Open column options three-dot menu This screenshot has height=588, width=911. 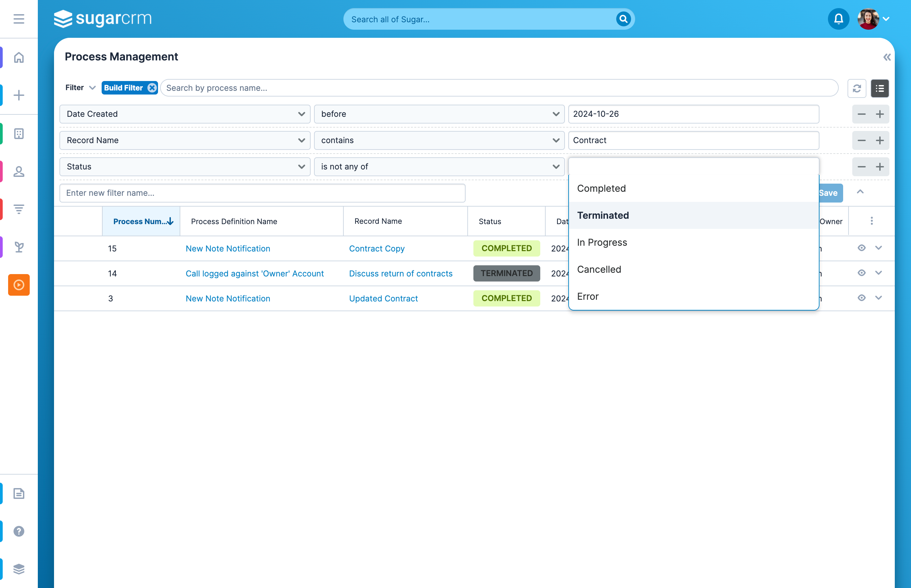(871, 221)
